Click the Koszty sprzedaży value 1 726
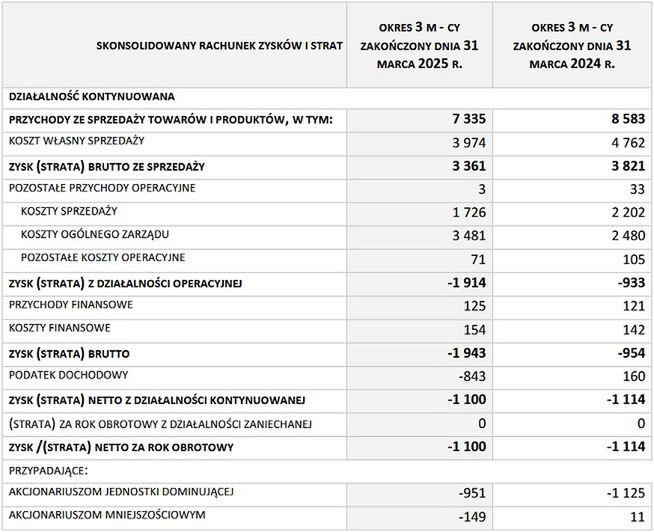Screen dimensions: 654x532 click(469, 212)
